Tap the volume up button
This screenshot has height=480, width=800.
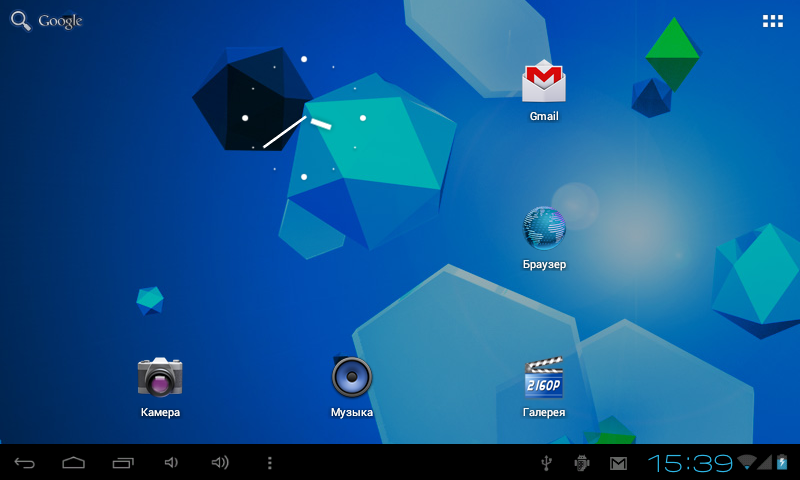[x=220, y=463]
